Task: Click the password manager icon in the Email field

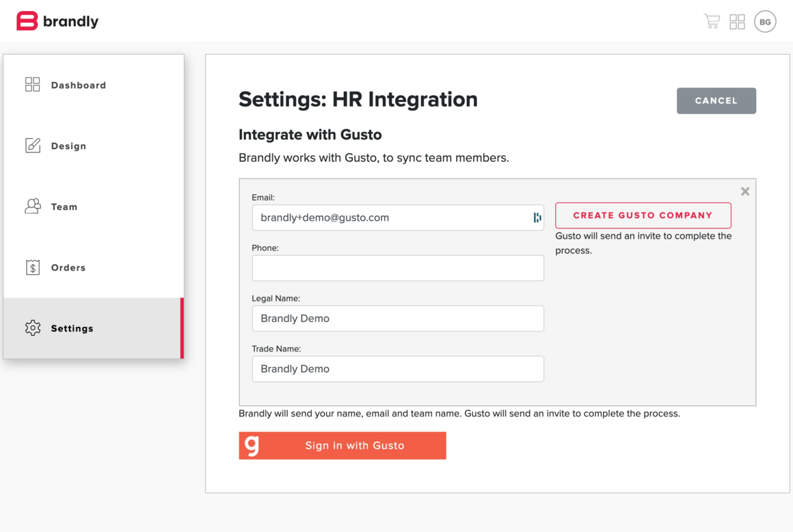Action: click(x=537, y=217)
